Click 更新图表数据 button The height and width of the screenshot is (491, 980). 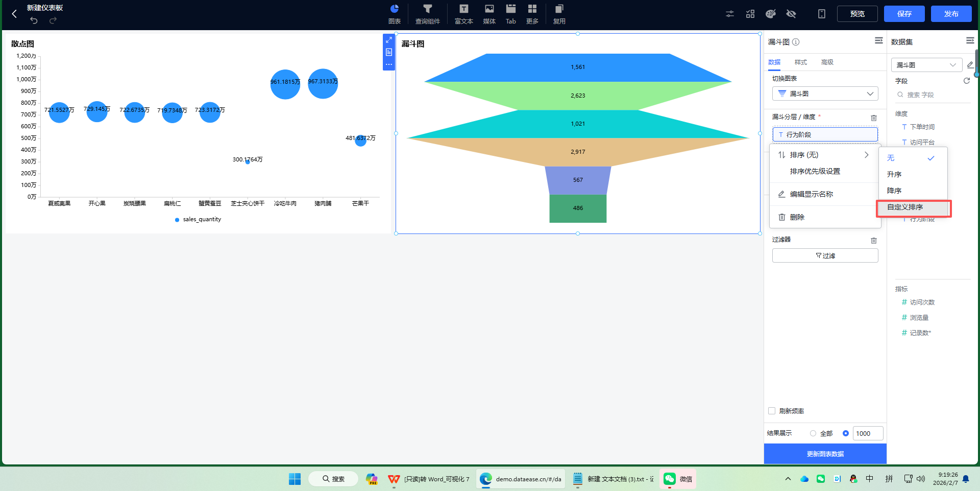825,454
